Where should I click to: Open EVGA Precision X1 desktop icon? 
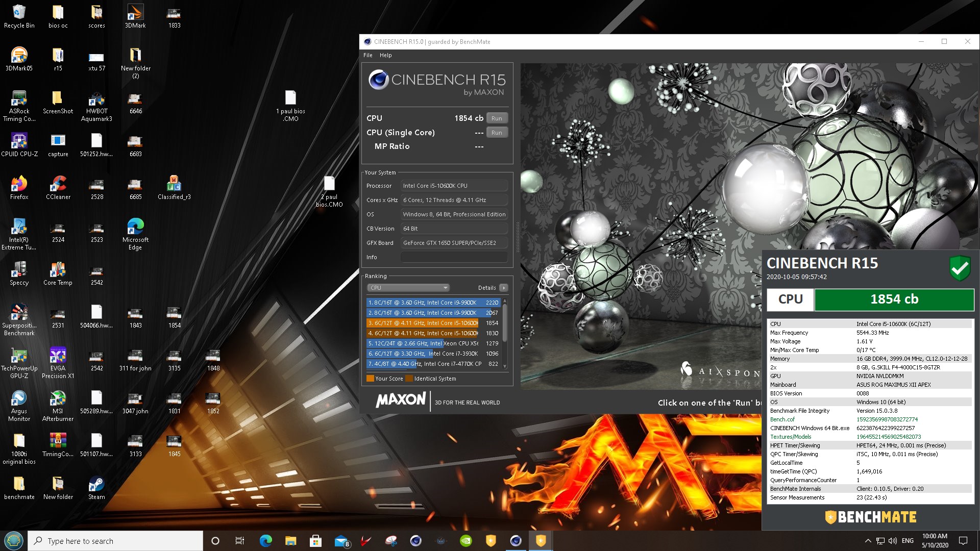(58, 363)
